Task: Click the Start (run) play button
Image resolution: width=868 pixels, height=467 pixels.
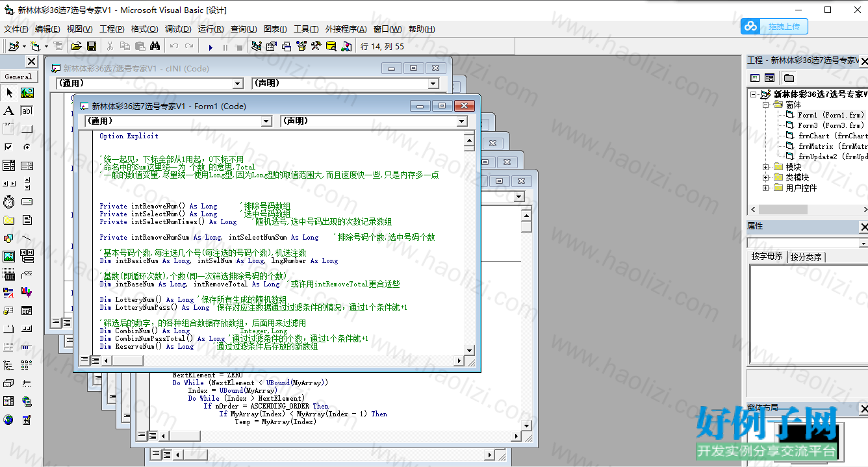Action: 210,47
